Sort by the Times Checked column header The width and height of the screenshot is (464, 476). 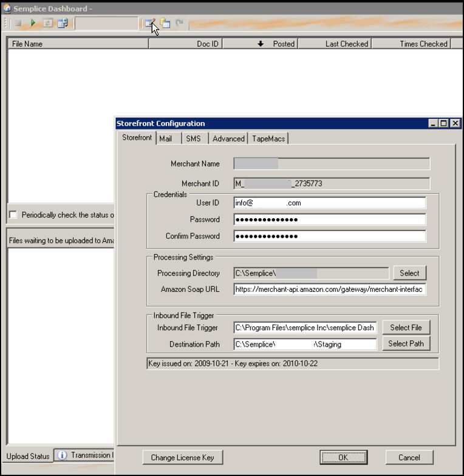pos(411,44)
